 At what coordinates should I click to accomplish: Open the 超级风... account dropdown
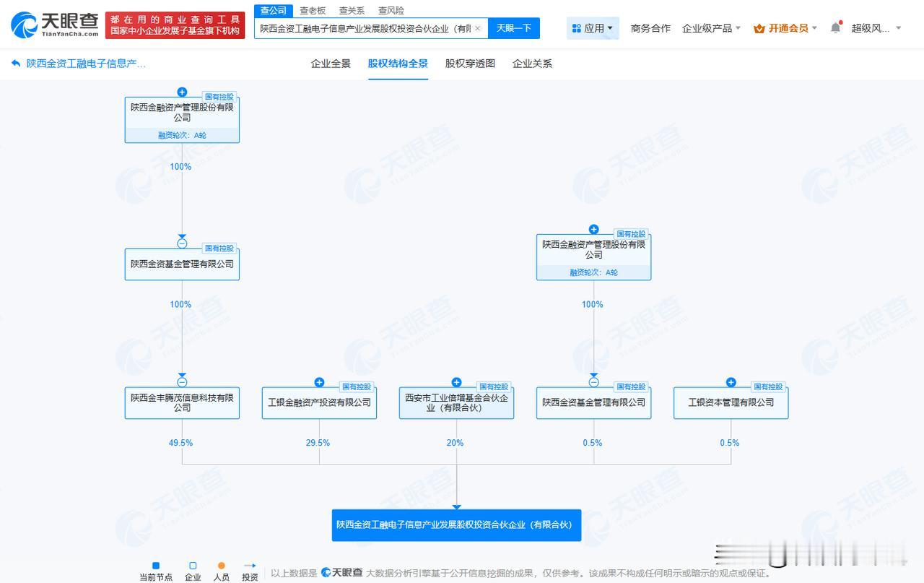tap(876, 28)
